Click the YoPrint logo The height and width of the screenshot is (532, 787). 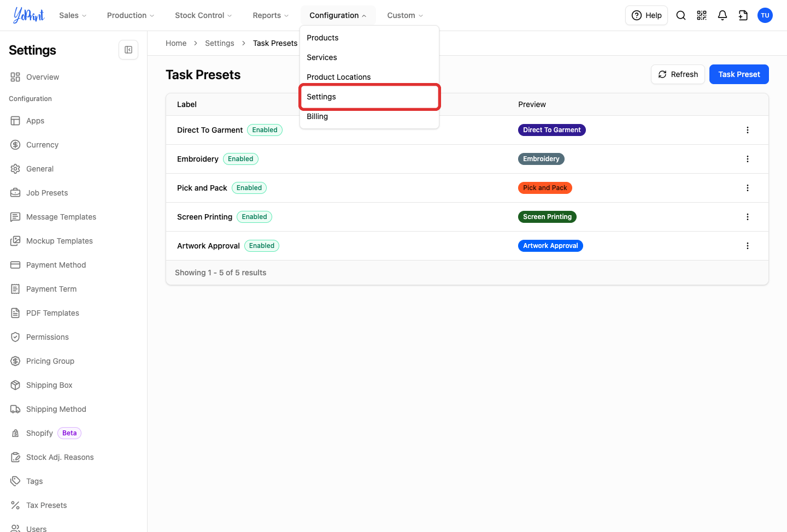coord(28,15)
